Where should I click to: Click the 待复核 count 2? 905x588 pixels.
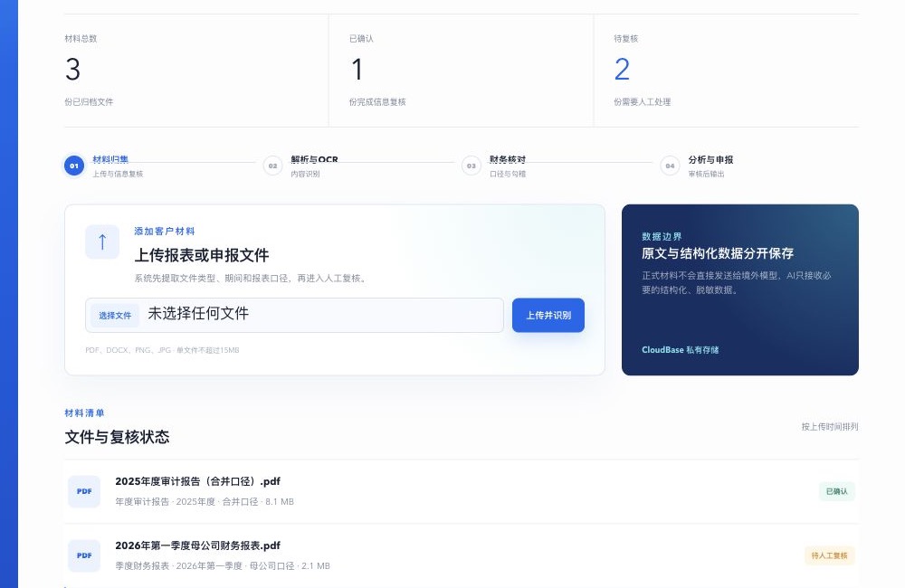pyautogui.click(x=622, y=70)
